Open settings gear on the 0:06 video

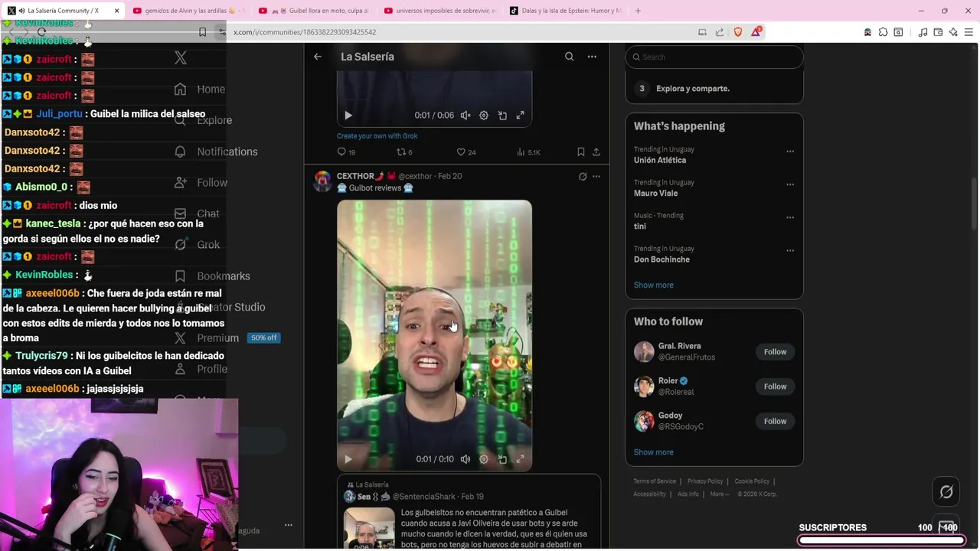484,116
